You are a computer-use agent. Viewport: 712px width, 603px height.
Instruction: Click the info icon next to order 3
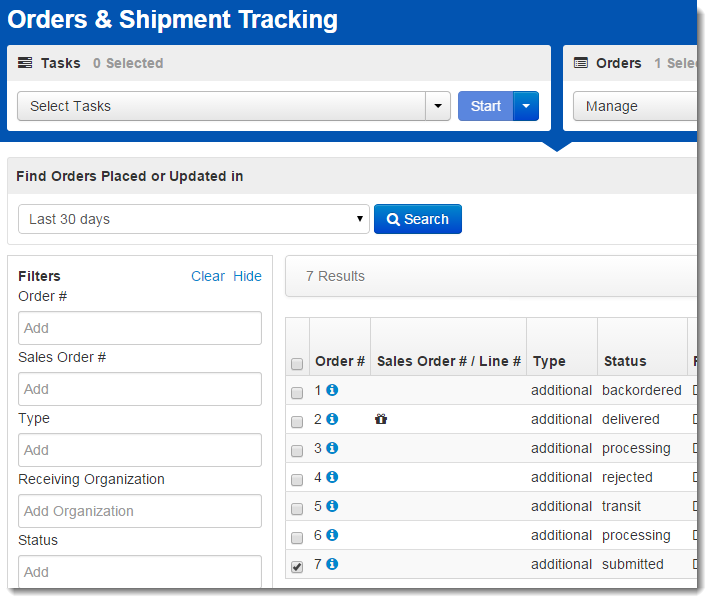coord(332,448)
